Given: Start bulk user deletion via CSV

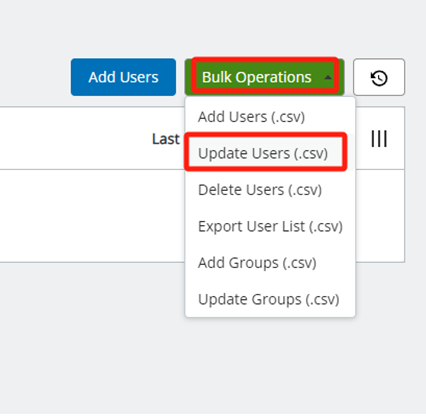Looking at the screenshot, I should click(x=260, y=190).
